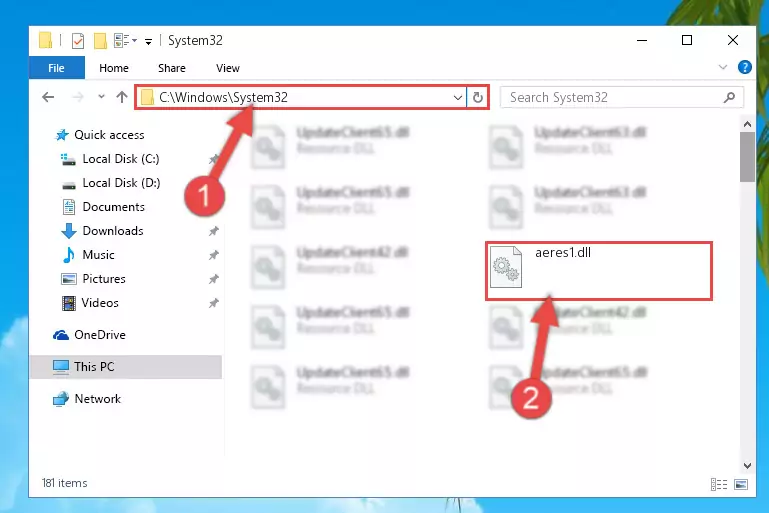Viewport: 769px width, 513px height.
Task: Open Videos in the sidebar
Action: [100, 303]
